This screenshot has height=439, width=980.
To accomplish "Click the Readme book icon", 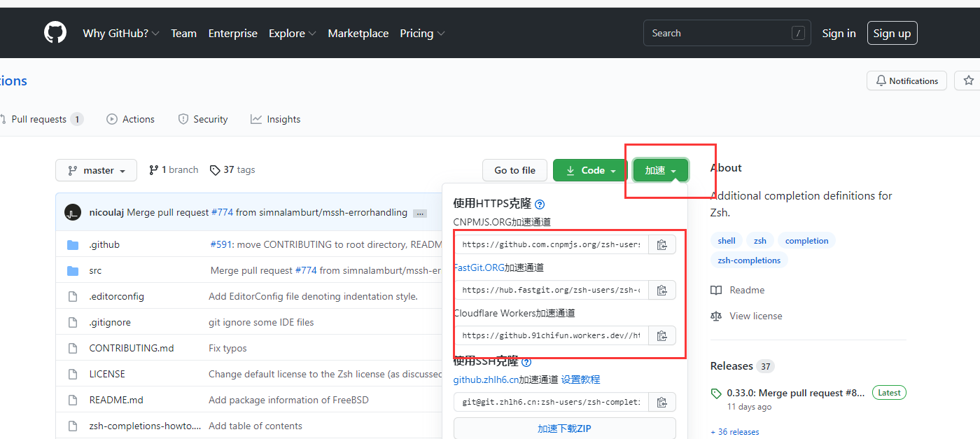I will coord(716,290).
